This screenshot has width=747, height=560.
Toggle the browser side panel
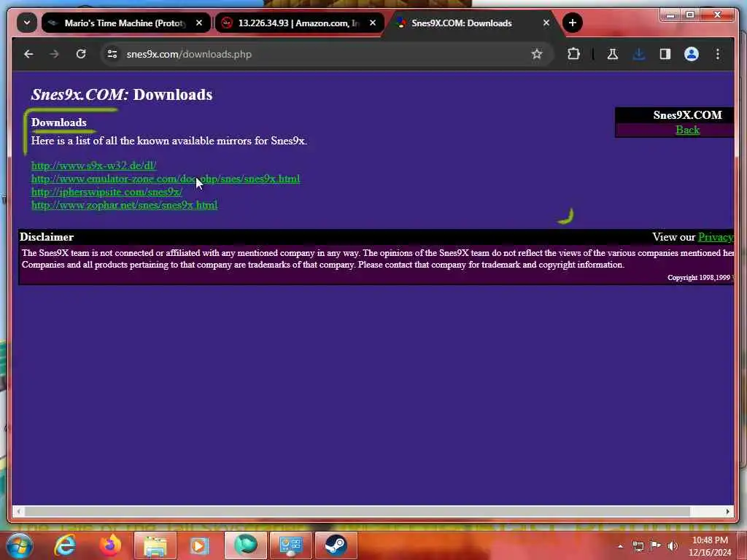coord(665,54)
